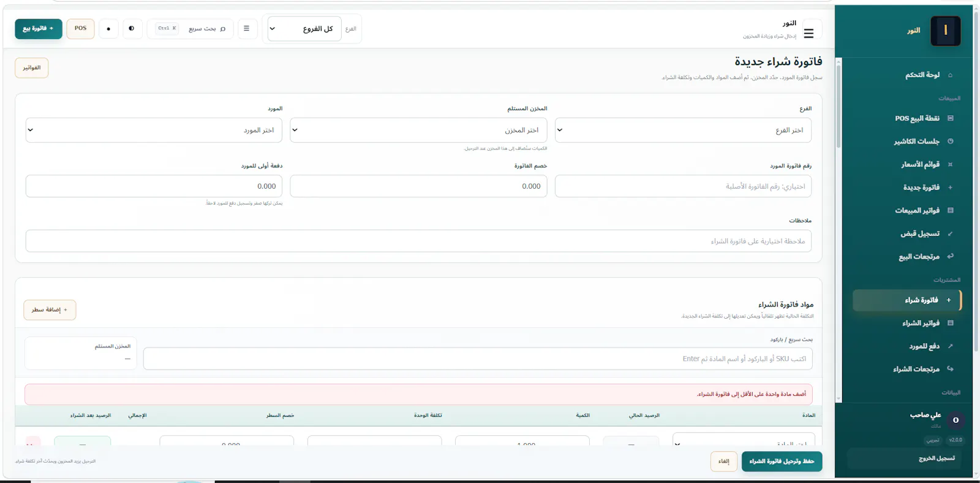Click the الكمية column header
Image resolution: width=980 pixels, height=483 pixels.
point(582,416)
